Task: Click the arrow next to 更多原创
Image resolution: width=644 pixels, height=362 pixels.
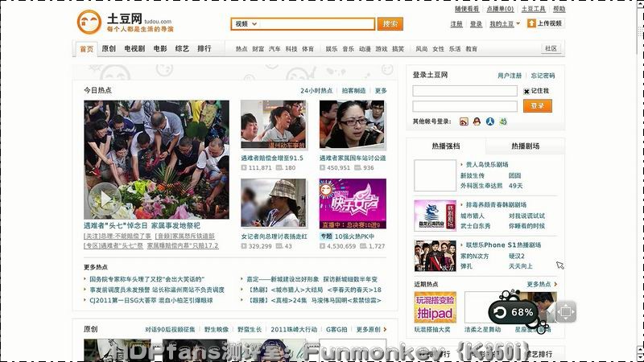Action: click(x=385, y=329)
